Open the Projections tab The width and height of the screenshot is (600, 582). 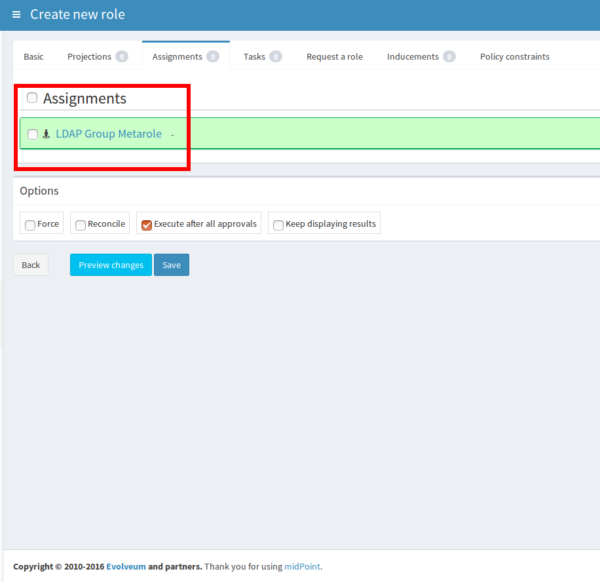coord(98,57)
